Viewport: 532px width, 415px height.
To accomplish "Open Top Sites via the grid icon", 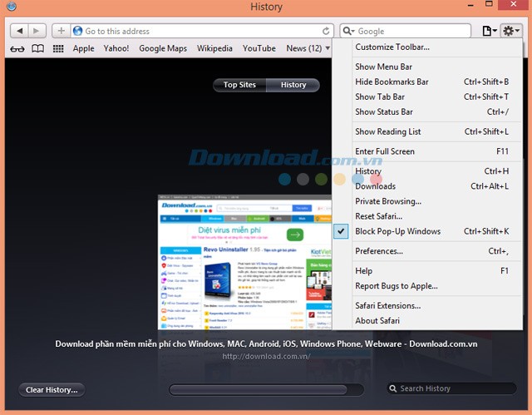I will coord(58,49).
